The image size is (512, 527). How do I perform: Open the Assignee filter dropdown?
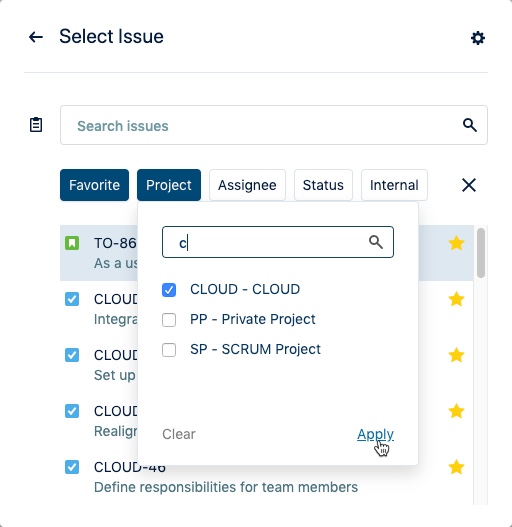point(247,185)
